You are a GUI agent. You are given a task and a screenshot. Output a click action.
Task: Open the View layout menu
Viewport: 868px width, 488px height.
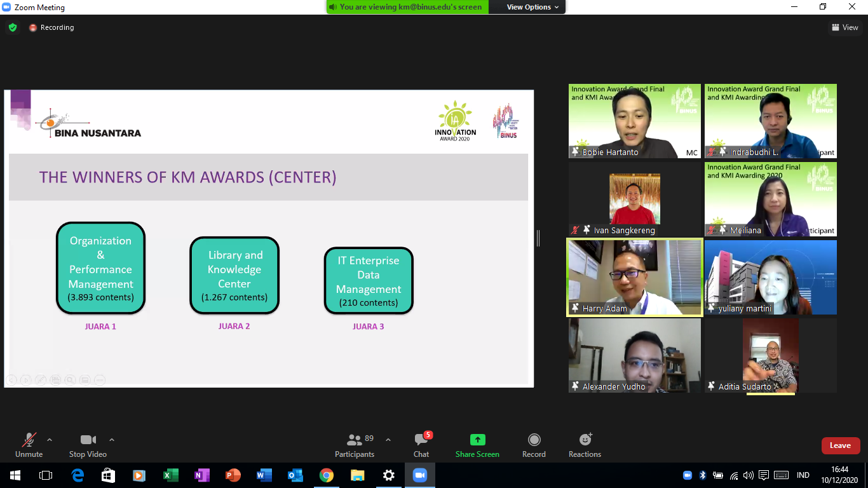point(844,27)
